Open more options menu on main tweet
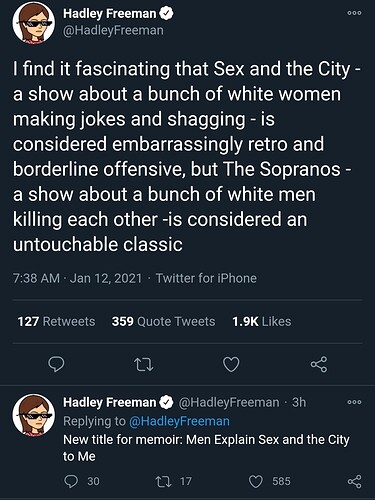 (354, 13)
